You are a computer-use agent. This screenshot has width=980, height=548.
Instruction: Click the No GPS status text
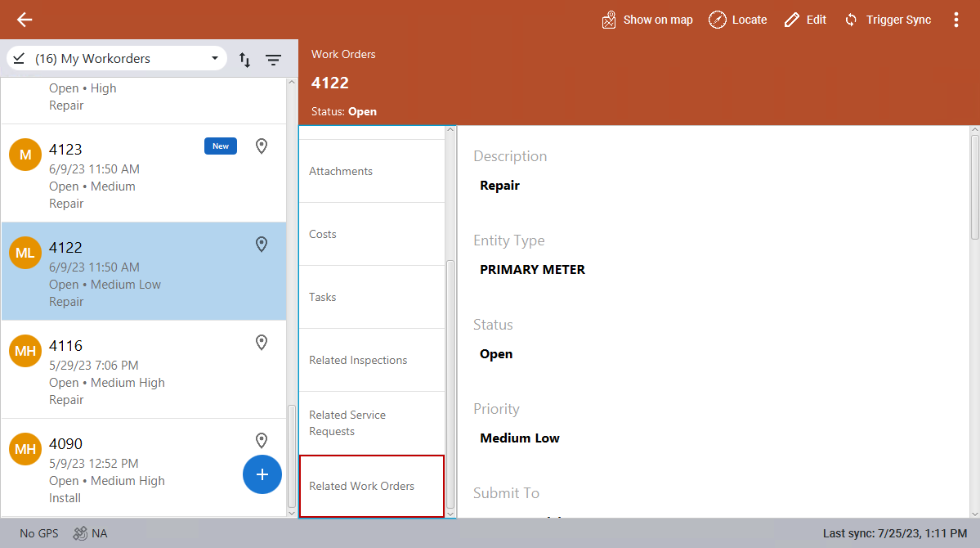tap(38, 533)
